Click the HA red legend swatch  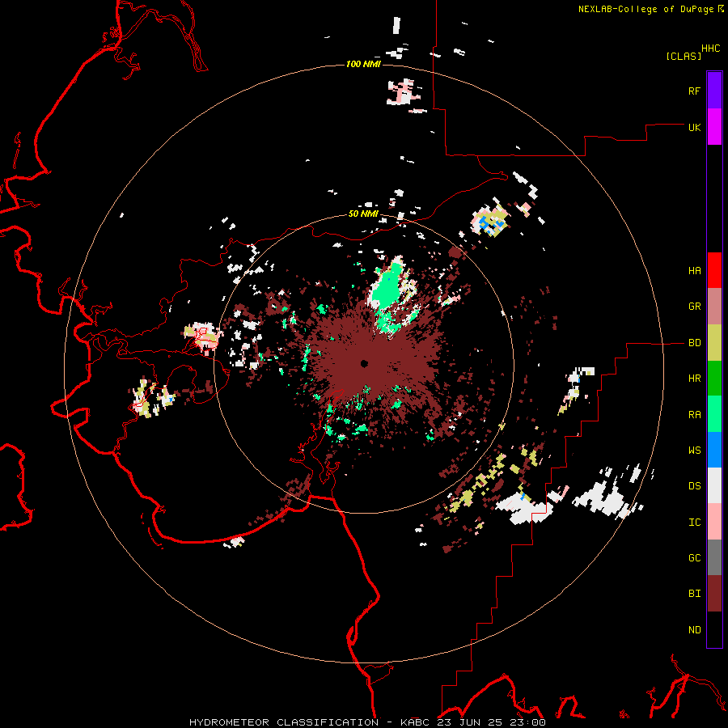(714, 270)
